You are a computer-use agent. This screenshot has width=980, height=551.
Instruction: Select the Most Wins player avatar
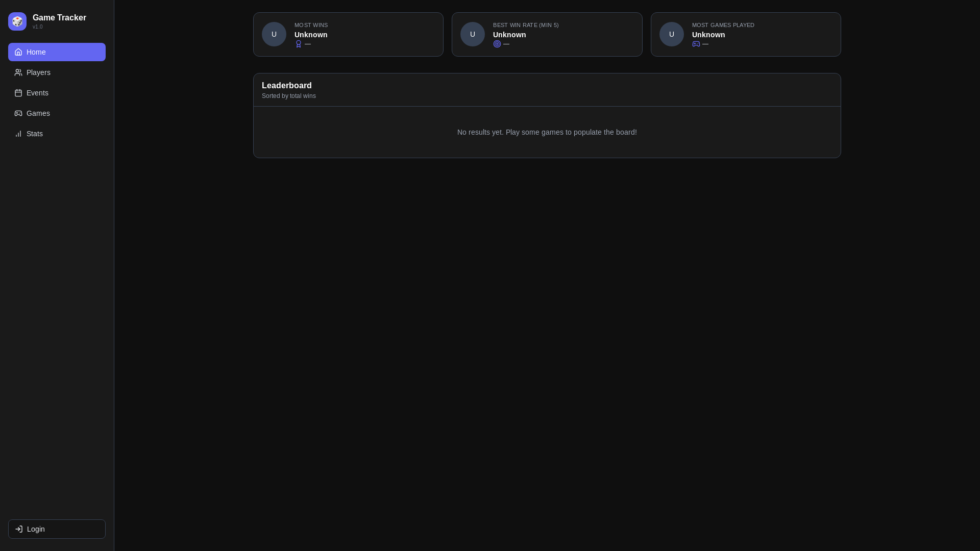click(274, 34)
